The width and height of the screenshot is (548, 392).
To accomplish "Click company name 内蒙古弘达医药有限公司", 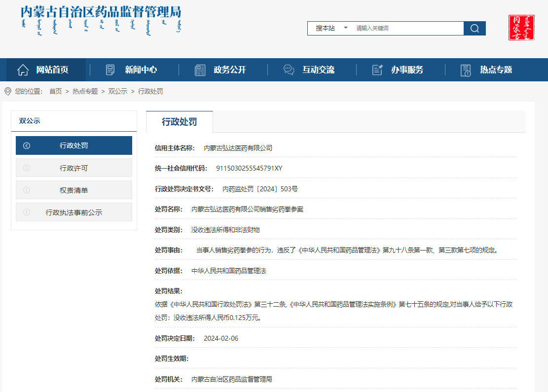I will click(x=238, y=148).
